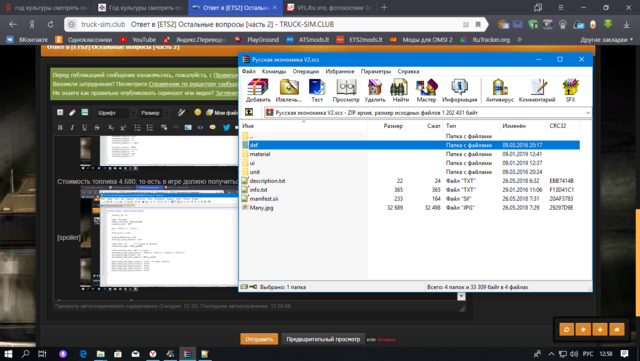Open the YouTube bookmark
The height and width of the screenshot is (361, 640).
(138, 40)
